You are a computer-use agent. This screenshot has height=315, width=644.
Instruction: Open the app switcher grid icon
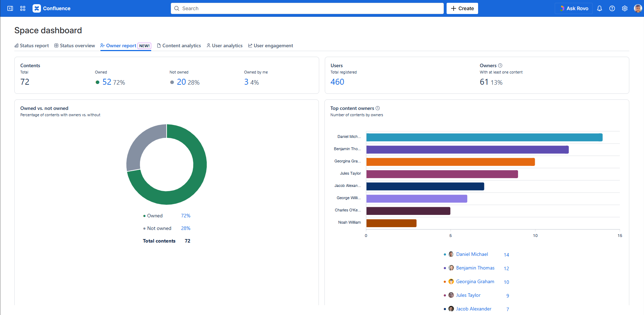point(23,8)
